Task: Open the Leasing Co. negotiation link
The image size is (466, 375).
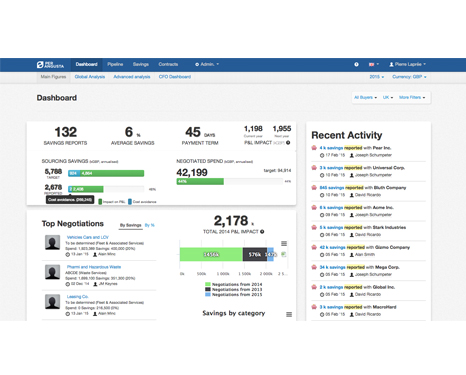Action: (x=77, y=297)
